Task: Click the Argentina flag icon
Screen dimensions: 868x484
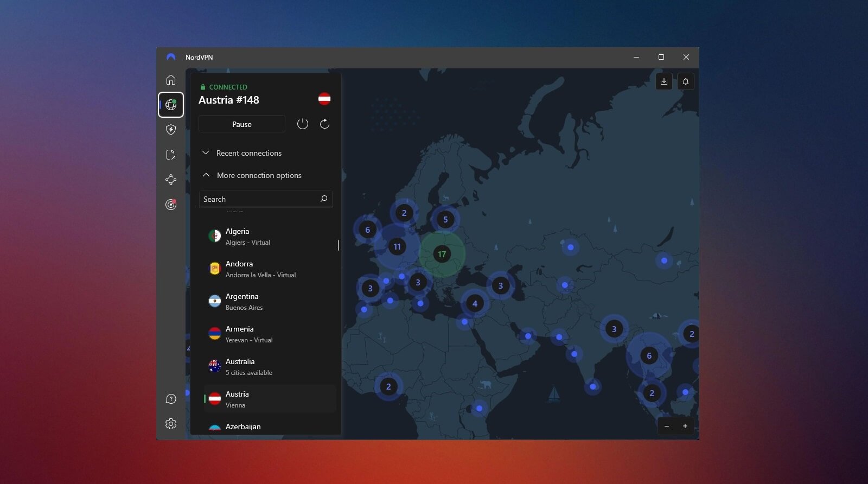Action: pyautogui.click(x=215, y=301)
